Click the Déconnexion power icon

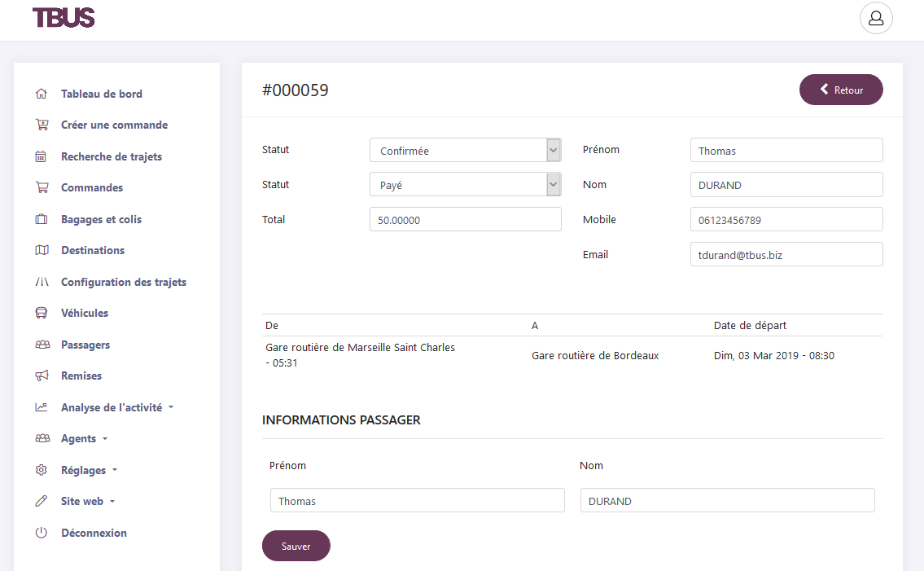[x=42, y=532]
